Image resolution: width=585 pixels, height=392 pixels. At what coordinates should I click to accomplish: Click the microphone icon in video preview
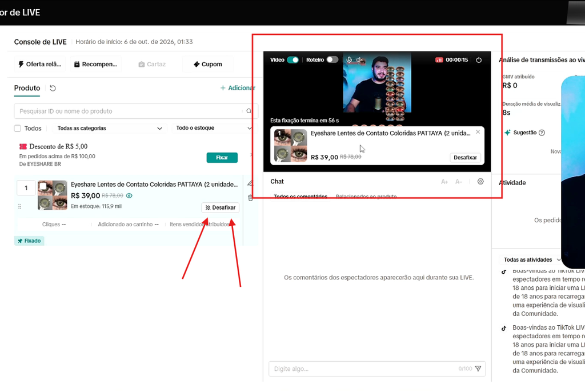[x=349, y=60]
